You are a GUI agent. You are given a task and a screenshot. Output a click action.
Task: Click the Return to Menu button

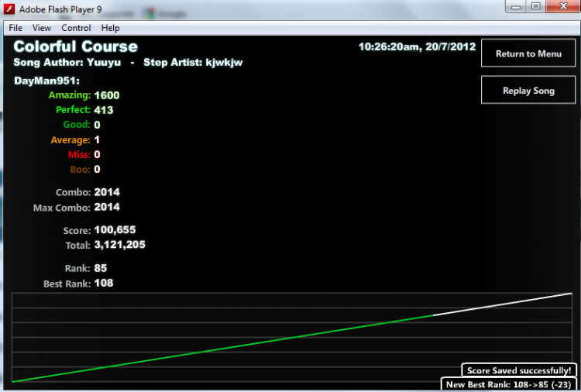pyautogui.click(x=528, y=53)
